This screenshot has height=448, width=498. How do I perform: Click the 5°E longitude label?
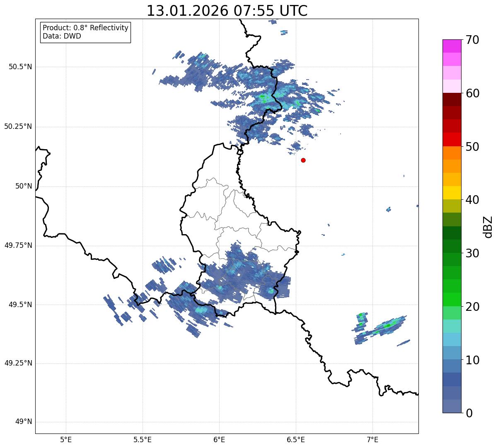[x=66, y=439]
